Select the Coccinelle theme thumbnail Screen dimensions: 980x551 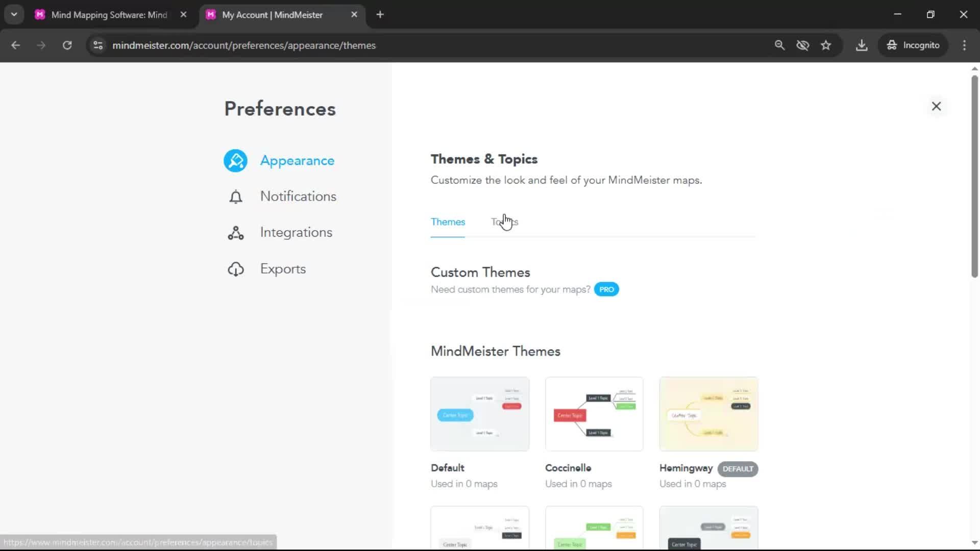[x=594, y=414]
